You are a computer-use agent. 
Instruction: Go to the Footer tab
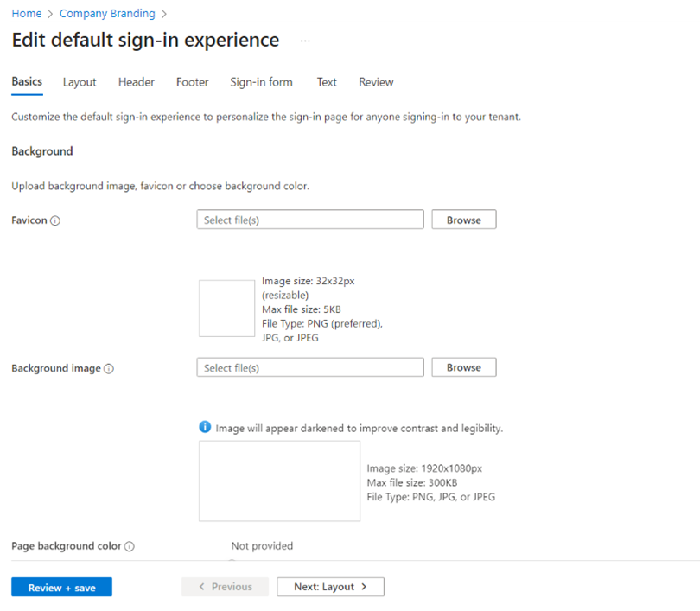point(192,82)
